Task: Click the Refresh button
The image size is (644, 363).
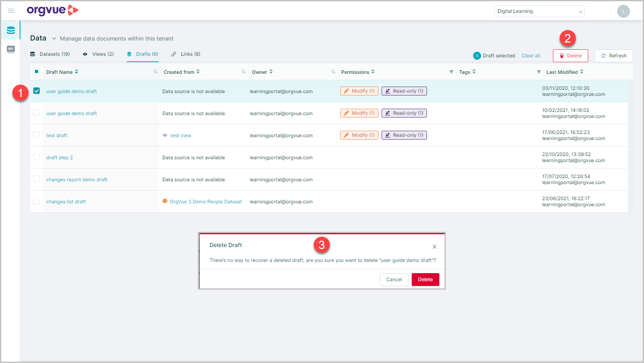Action: 614,56
